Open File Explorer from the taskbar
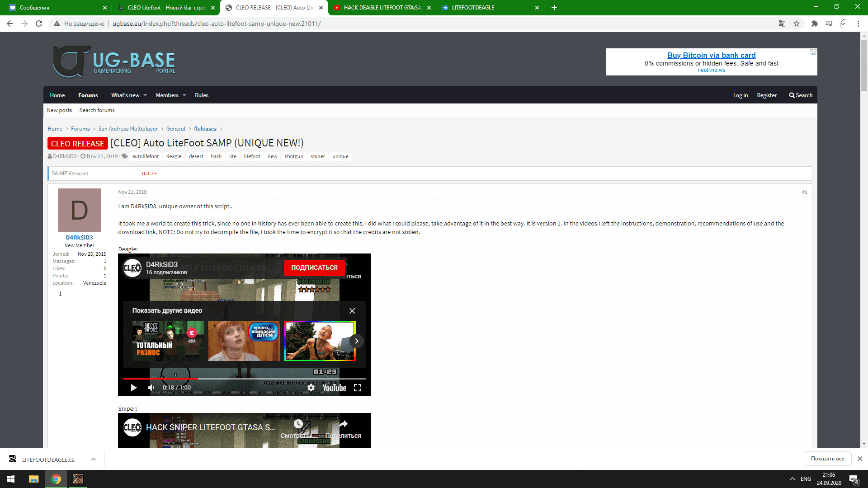 pos(33,479)
